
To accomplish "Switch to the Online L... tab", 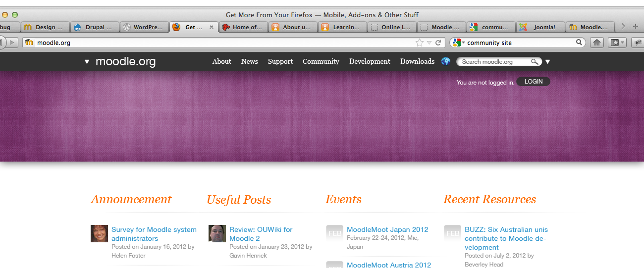I will click(392, 27).
